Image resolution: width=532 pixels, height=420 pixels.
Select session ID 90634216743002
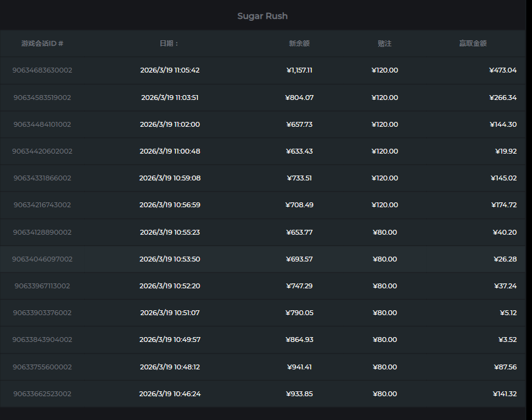point(42,205)
